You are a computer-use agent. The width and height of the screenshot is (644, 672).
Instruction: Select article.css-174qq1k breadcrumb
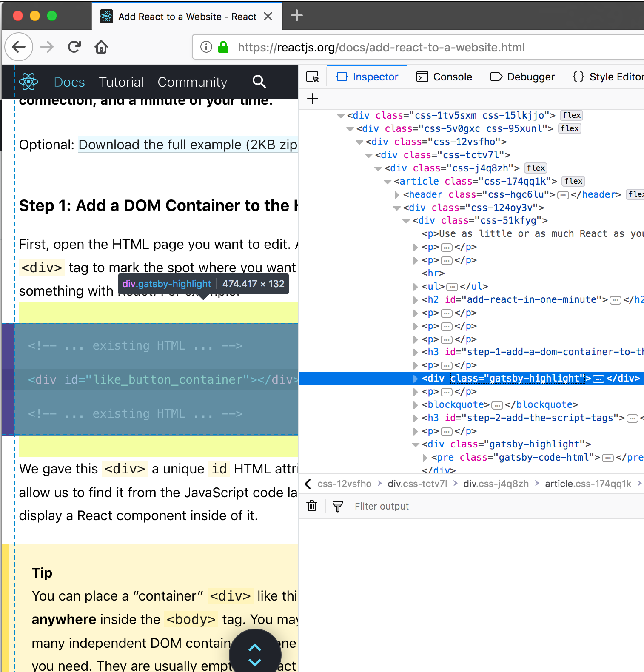[x=588, y=484]
